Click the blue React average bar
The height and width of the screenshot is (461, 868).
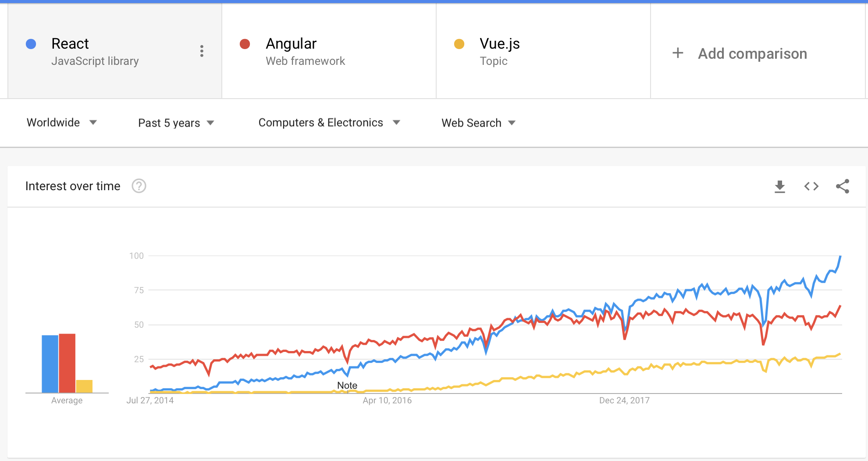tap(50, 364)
